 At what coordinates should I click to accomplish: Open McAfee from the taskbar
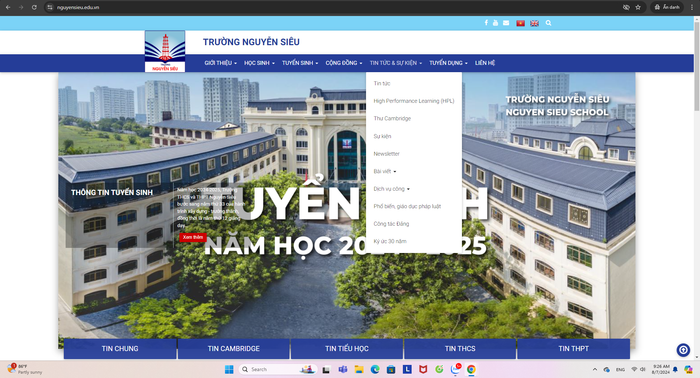[x=423, y=370]
